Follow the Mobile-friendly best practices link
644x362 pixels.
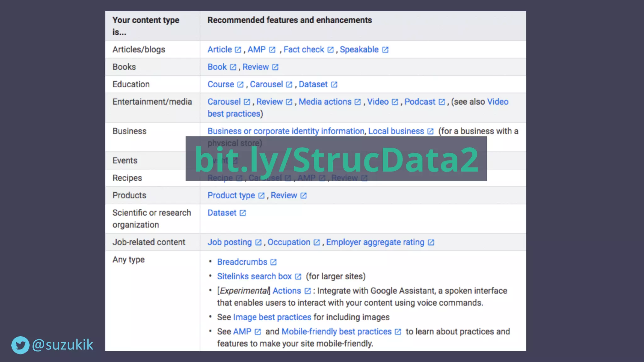click(x=336, y=332)
